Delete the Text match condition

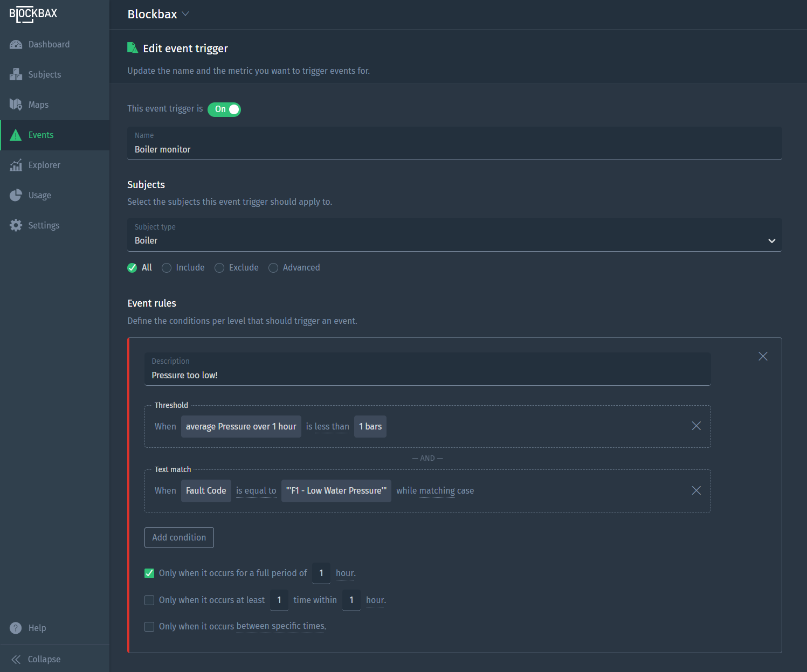click(696, 490)
